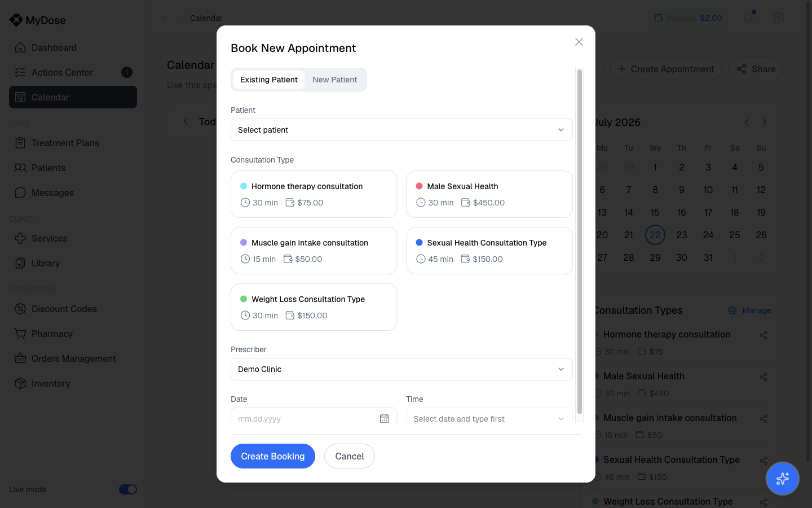Open Actions Center in the sidebar

pyautogui.click(x=73, y=72)
